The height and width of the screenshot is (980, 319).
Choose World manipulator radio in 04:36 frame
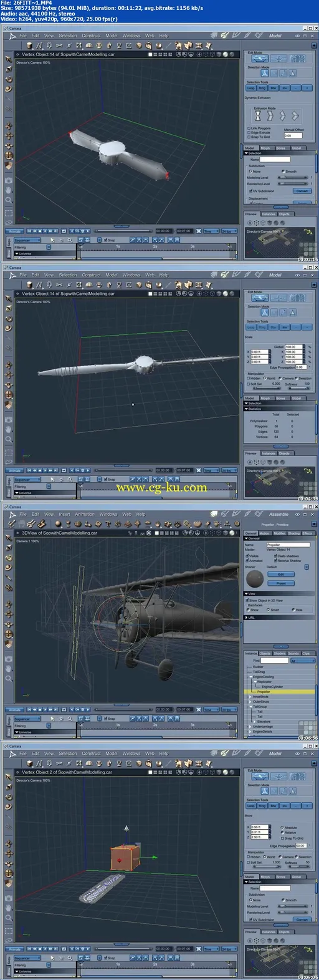click(265, 378)
